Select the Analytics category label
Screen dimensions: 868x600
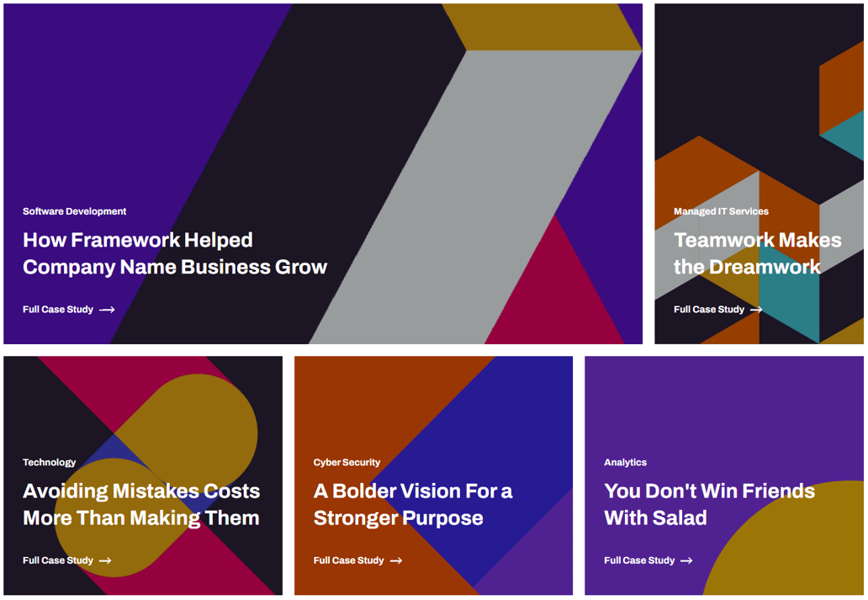point(625,462)
